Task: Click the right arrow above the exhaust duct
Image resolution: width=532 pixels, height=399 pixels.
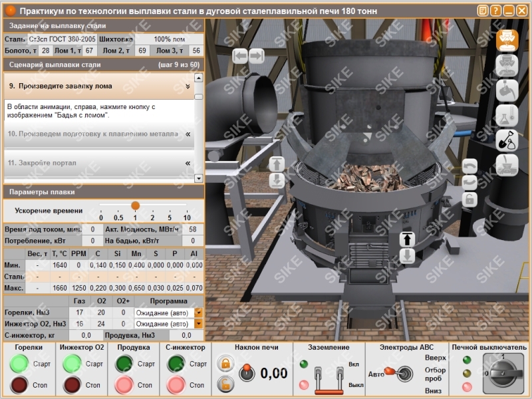Action: coord(256,56)
